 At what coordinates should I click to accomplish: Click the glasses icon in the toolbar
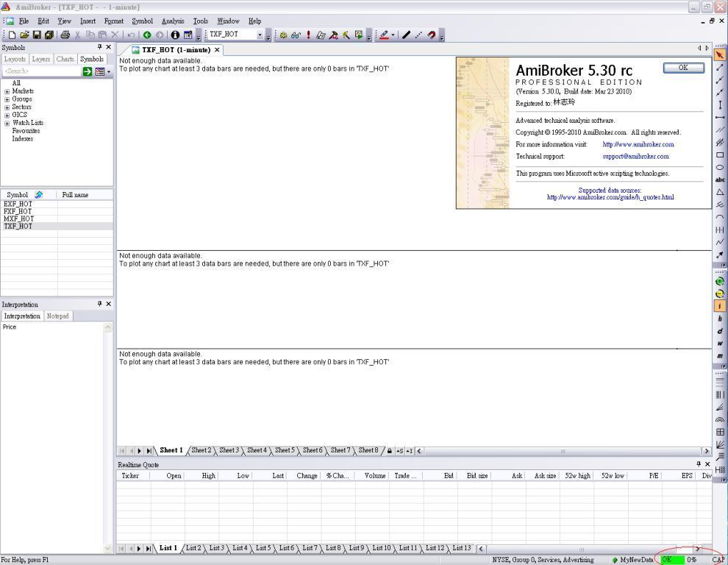[296, 35]
